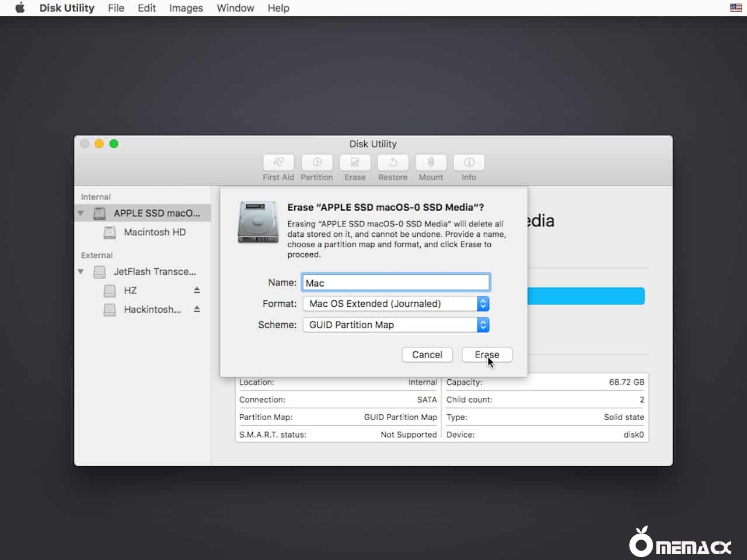The height and width of the screenshot is (560, 747).
Task: Eject the Hackintosh volume
Action: (197, 309)
